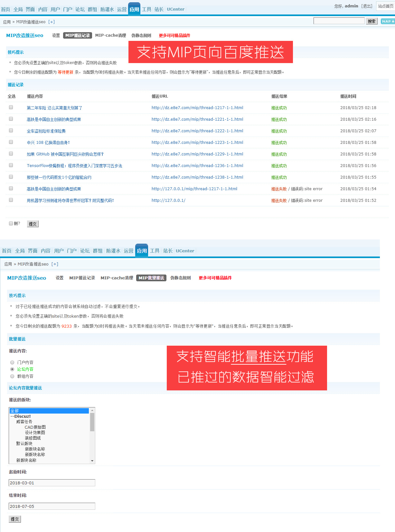Select 威客任务 in the board list
Viewport: 395px width, 532px height.
[x=24, y=422]
